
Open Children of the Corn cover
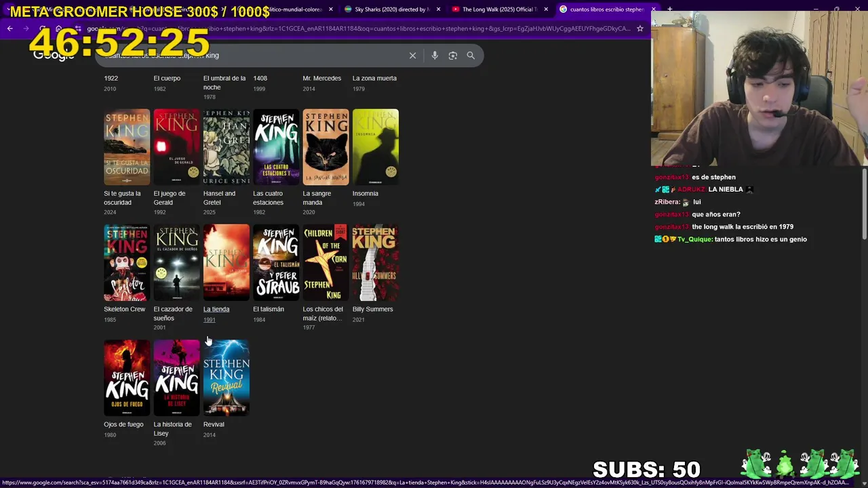[325, 262]
